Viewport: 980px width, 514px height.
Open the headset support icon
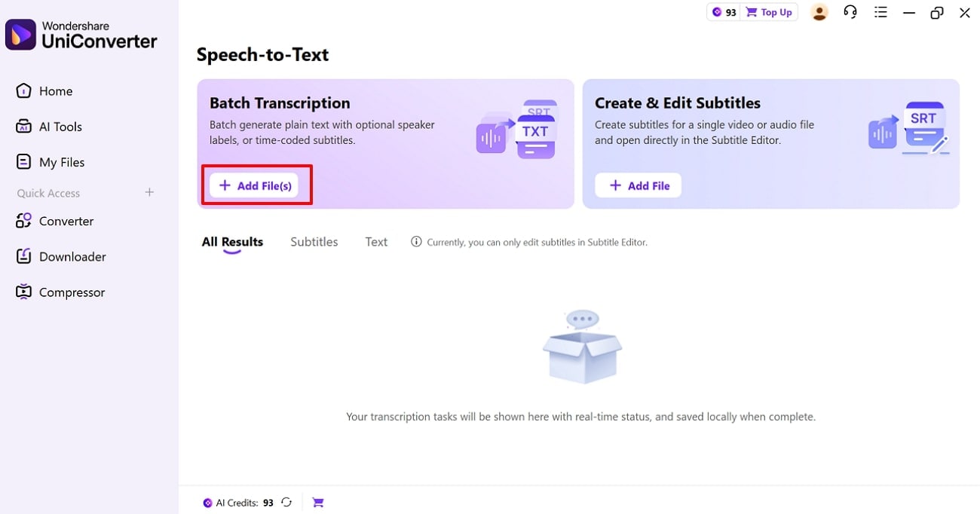pos(850,12)
